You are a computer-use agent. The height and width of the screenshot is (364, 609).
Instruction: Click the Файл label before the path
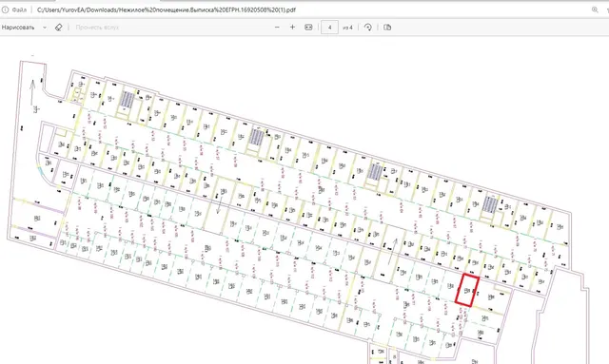[x=19, y=10]
